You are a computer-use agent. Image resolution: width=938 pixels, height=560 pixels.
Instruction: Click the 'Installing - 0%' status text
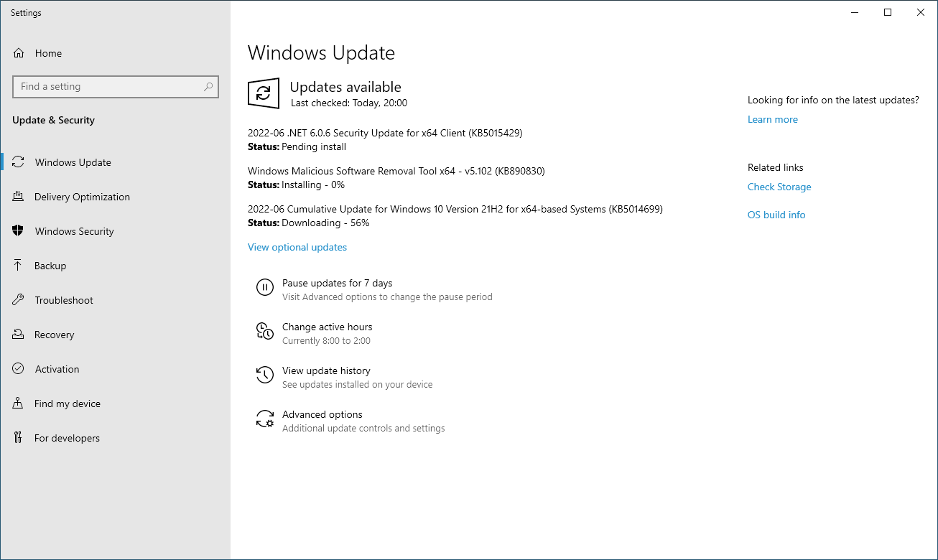313,185
